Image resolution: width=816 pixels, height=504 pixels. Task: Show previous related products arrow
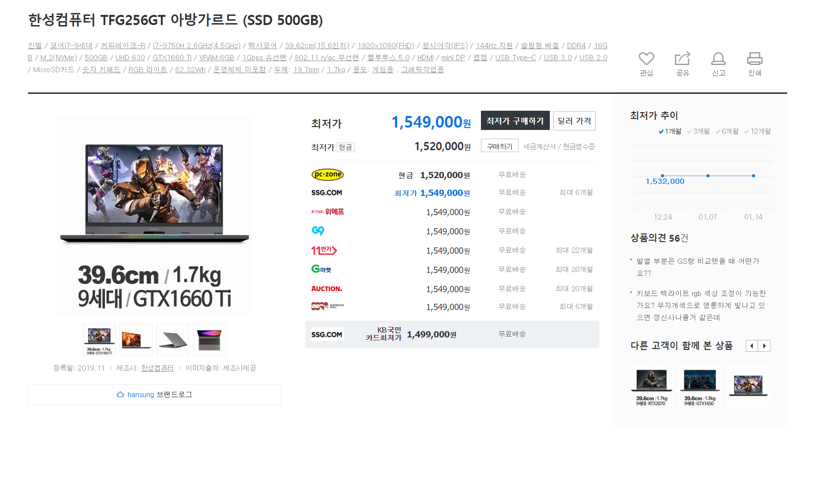point(751,346)
